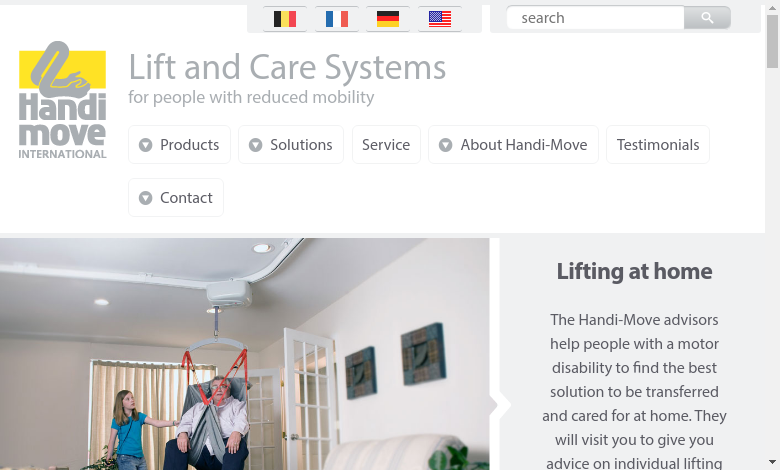Click the arrow icon beside Products

click(145, 145)
